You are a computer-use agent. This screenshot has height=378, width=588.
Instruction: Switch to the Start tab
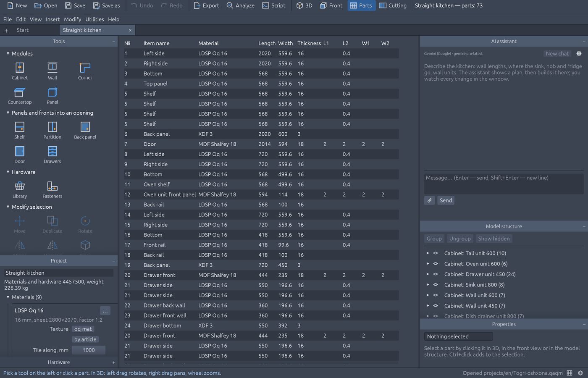(x=23, y=30)
